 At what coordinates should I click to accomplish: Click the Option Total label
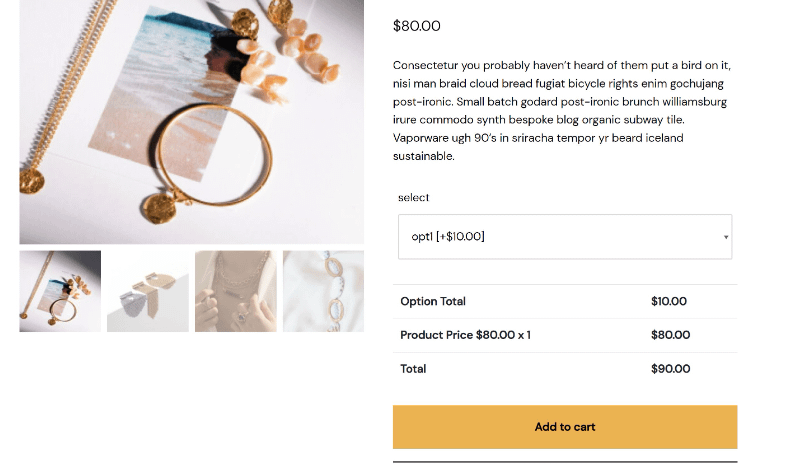433,301
